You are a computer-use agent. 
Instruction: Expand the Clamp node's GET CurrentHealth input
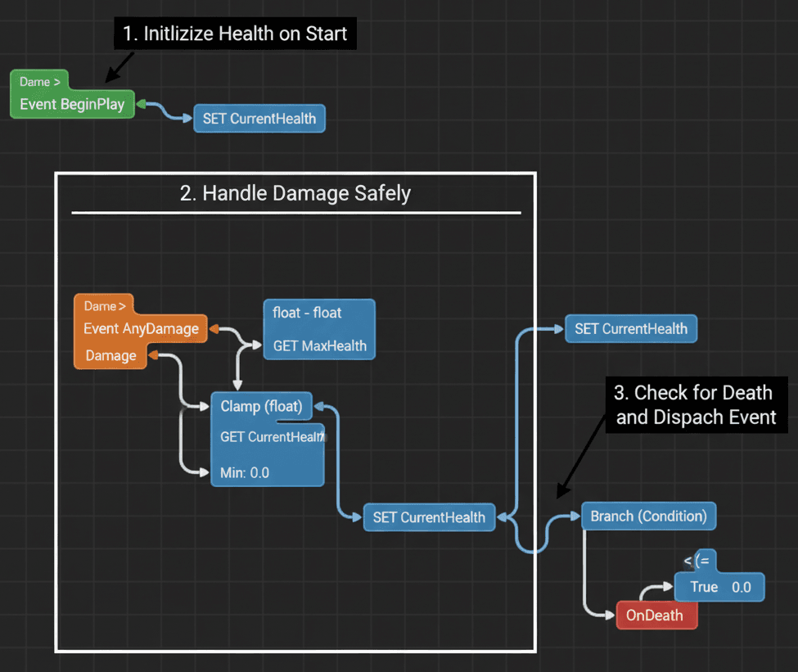pos(261,437)
